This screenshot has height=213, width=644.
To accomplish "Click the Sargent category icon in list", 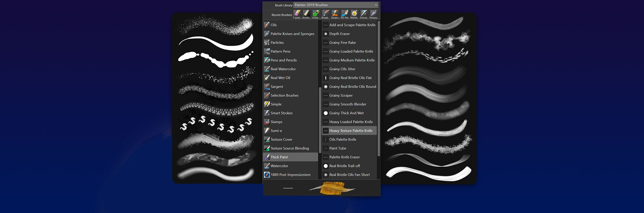I will click(267, 87).
